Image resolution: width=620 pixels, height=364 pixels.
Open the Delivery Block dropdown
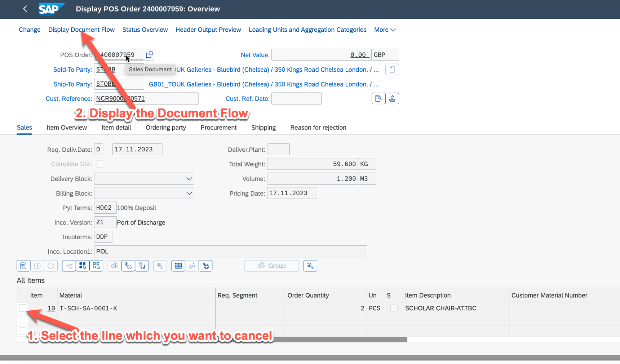189,178
